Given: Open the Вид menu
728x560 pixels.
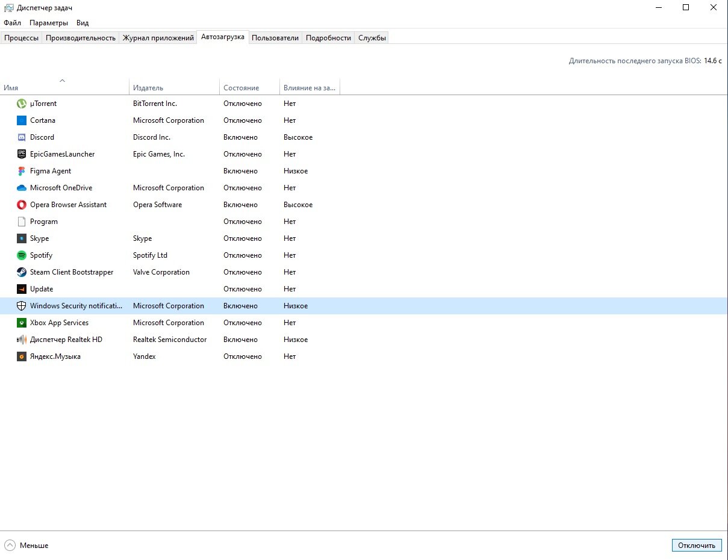Looking at the screenshot, I should [x=82, y=23].
